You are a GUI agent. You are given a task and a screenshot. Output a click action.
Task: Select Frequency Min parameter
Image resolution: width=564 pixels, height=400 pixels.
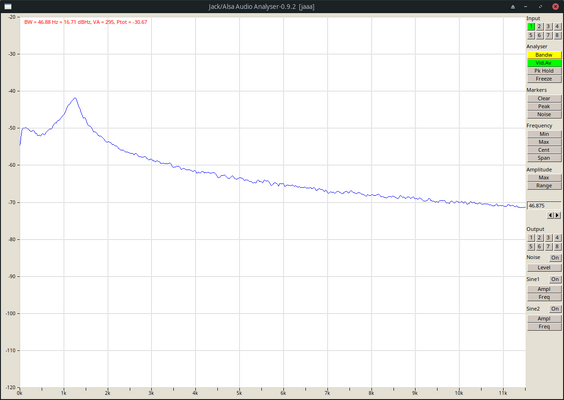tap(544, 134)
